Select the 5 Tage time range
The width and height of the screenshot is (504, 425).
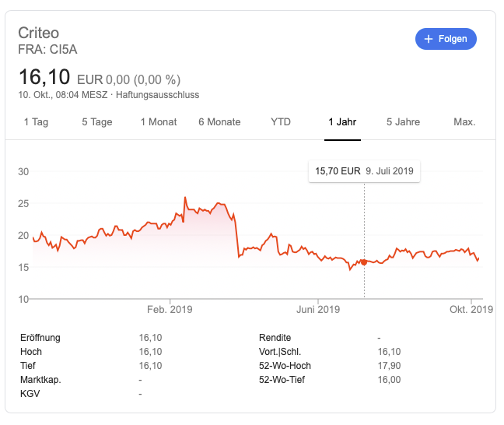coord(97,122)
